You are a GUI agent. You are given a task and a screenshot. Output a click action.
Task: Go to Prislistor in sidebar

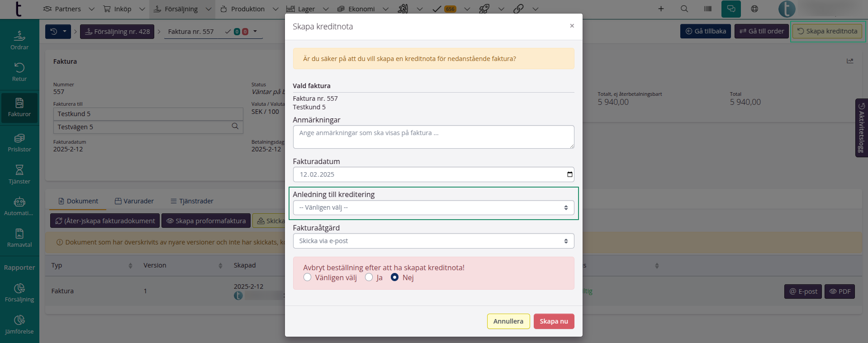click(x=19, y=142)
